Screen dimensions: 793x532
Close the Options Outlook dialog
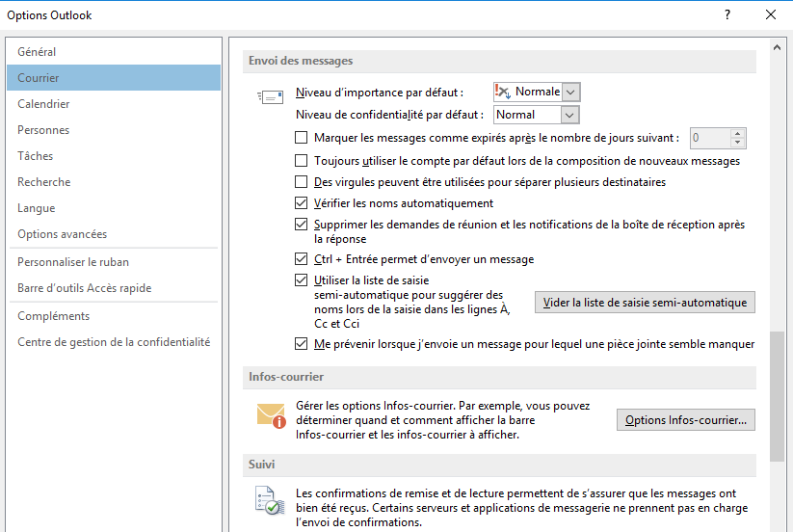pos(771,14)
